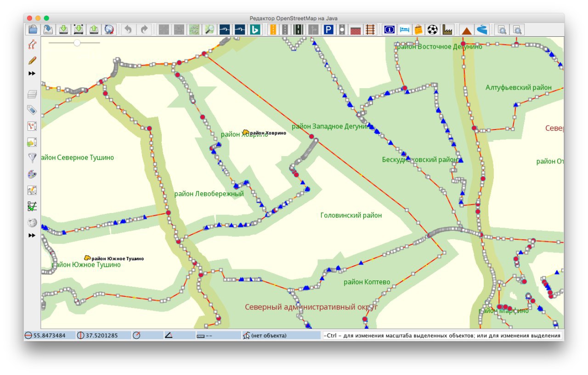588x375 pixels.
Task: Click the Wikipedia globe panel icon
Action: 32,223
